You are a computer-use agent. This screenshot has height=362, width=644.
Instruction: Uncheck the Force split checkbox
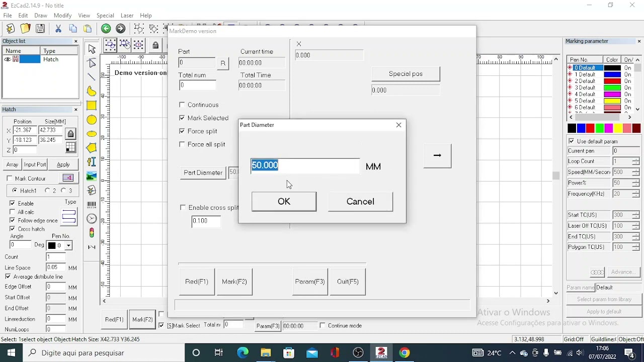point(182,131)
